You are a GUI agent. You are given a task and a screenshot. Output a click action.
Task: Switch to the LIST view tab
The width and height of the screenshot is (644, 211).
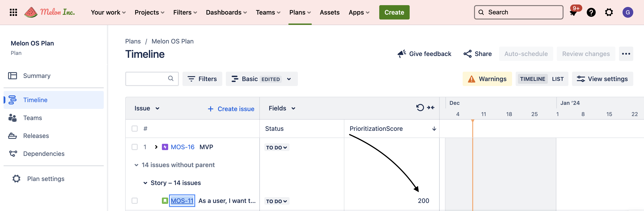tap(557, 79)
